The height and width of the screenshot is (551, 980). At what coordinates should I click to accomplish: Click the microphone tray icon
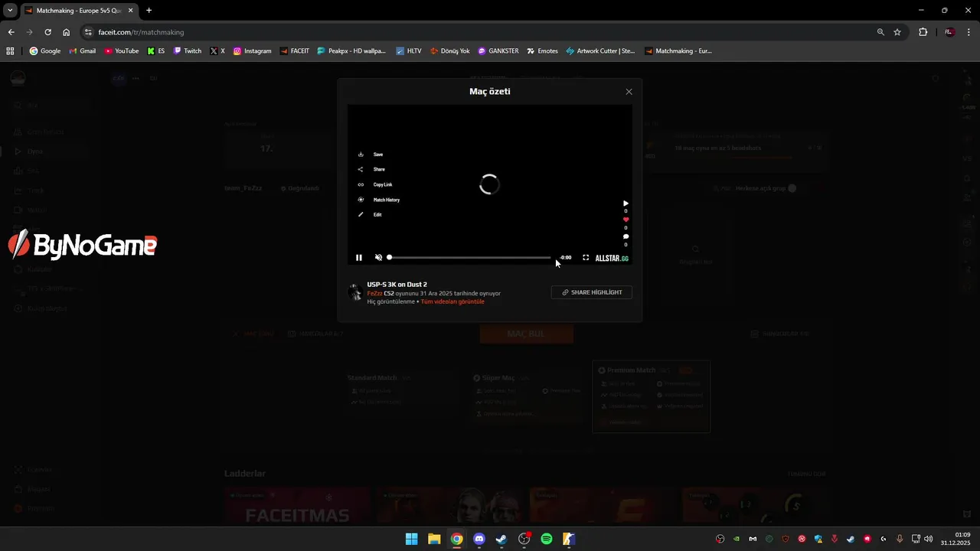[x=900, y=539]
